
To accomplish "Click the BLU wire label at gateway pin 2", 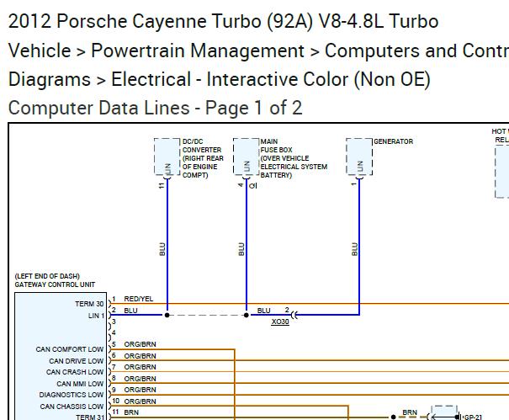I will point(130,311).
